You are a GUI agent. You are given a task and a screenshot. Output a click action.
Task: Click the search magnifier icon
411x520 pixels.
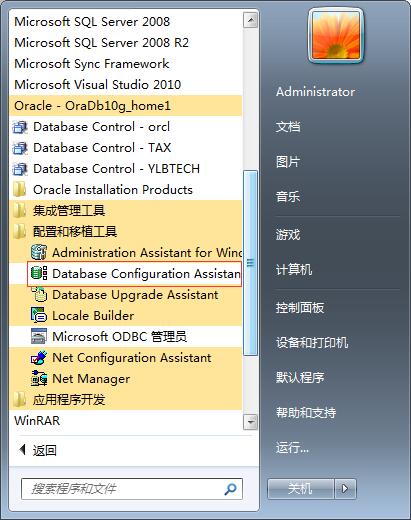pos(230,489)
